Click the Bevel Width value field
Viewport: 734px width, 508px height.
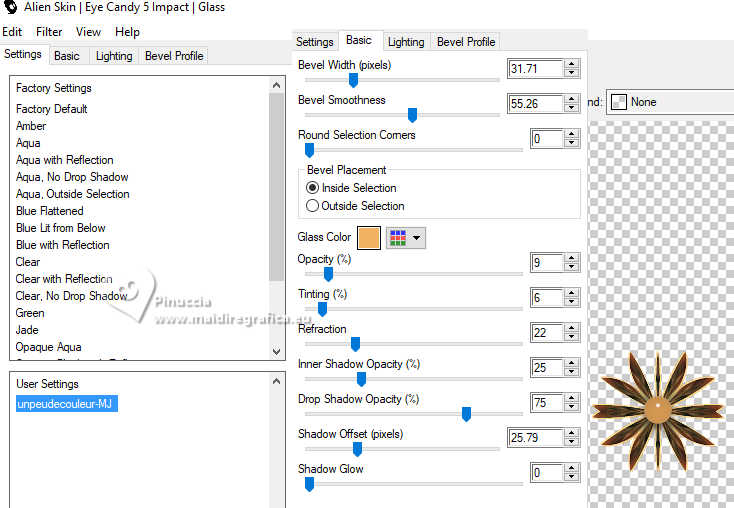(x=536, y=69)
